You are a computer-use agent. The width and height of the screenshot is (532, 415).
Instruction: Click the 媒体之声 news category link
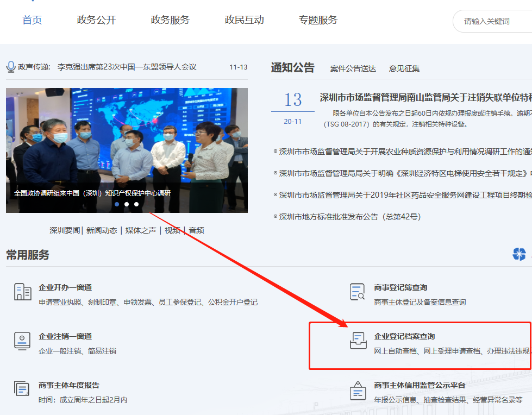[141, 230]
